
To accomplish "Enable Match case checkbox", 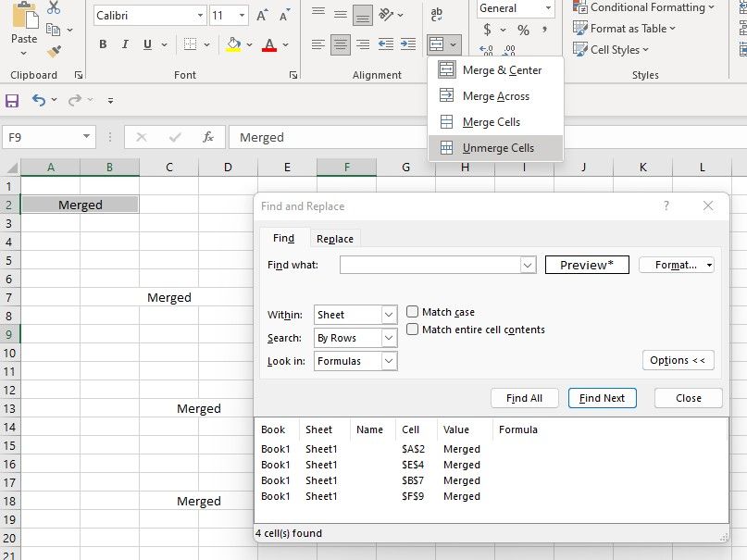I will 412,311.
